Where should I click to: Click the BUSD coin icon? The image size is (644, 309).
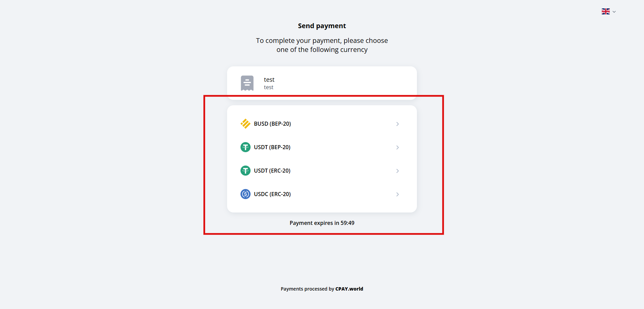point(246,124)
